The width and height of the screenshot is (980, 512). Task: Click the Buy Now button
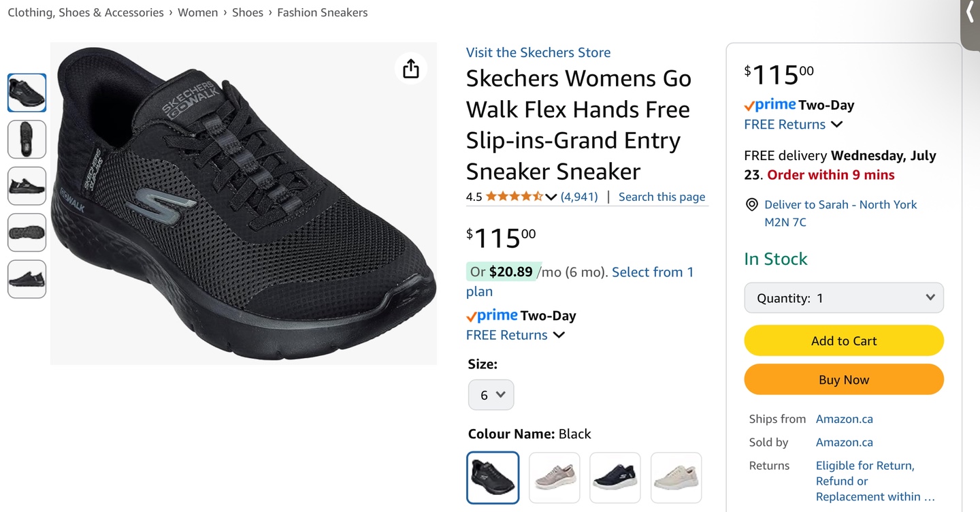pyautogui.click(x=843, y=380)
